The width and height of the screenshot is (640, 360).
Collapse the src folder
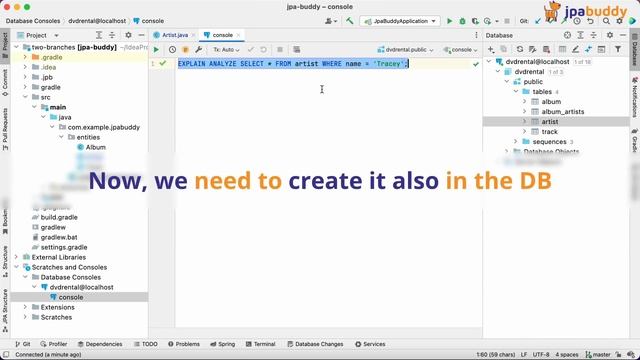pos(25,97)
